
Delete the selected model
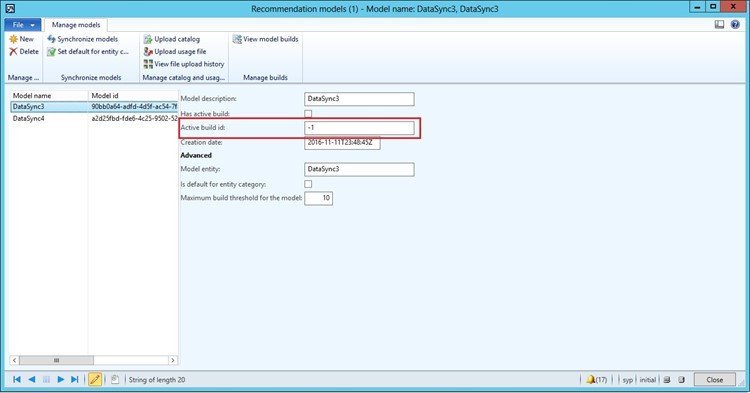tap(24, 52)
